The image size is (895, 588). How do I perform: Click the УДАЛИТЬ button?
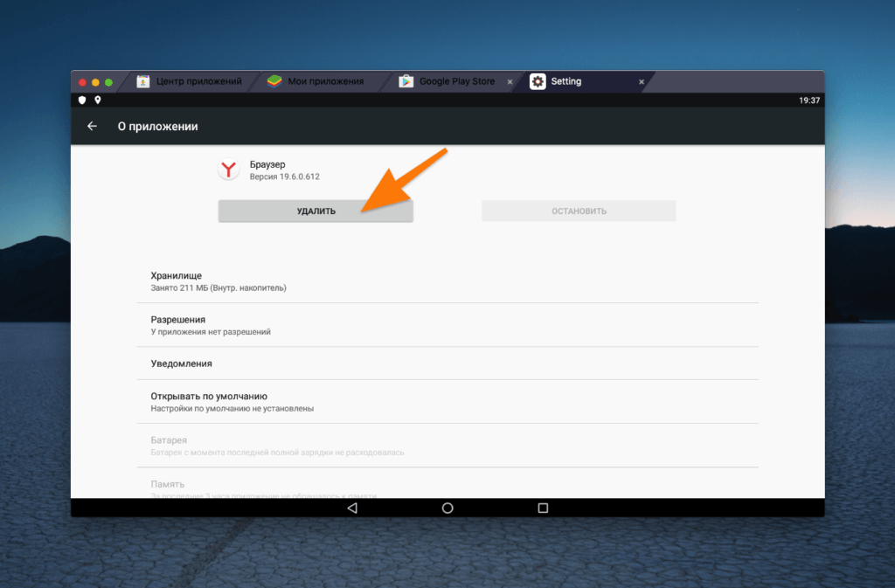316,211
